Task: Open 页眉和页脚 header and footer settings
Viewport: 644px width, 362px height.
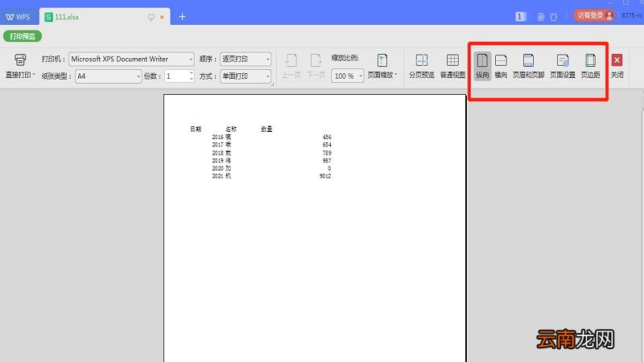Action: 528,66
